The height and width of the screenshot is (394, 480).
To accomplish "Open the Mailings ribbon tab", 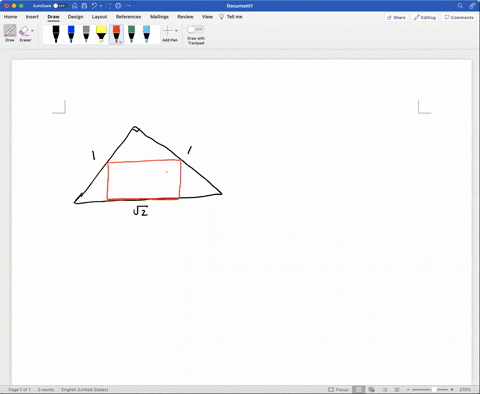I will pos(159,17).
